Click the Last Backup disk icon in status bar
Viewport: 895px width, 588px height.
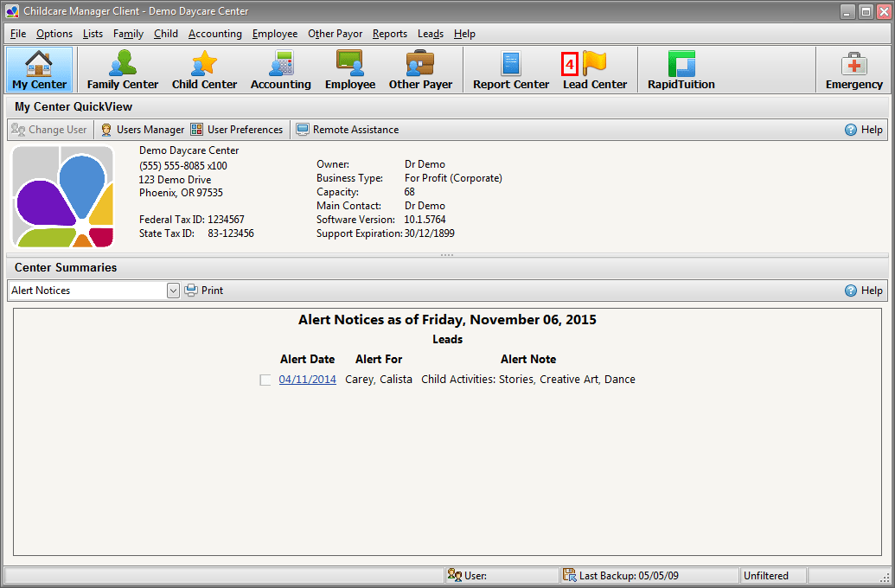(x=569, y=575)
